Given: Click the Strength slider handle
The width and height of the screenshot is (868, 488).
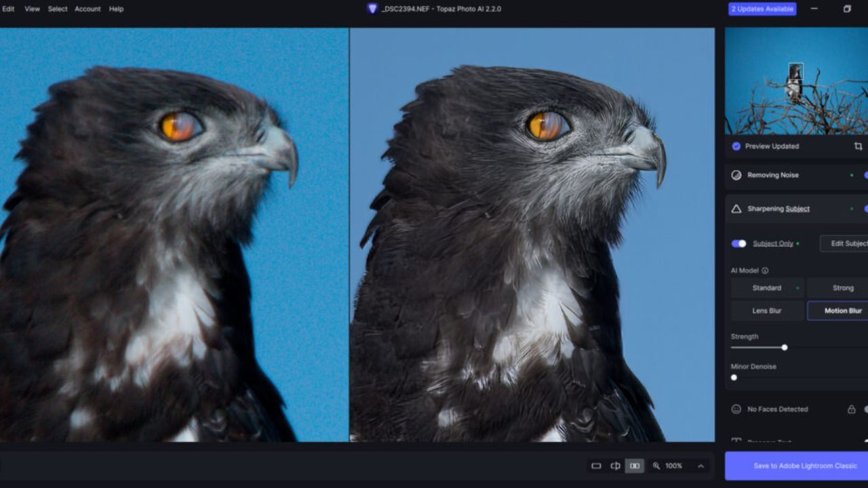Looking at the screenshot, I should coord(785,348).
